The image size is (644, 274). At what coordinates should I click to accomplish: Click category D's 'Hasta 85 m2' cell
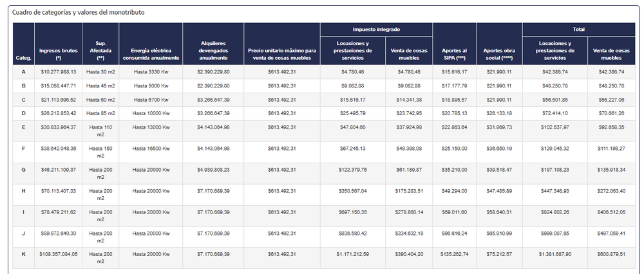pos(100,113)
